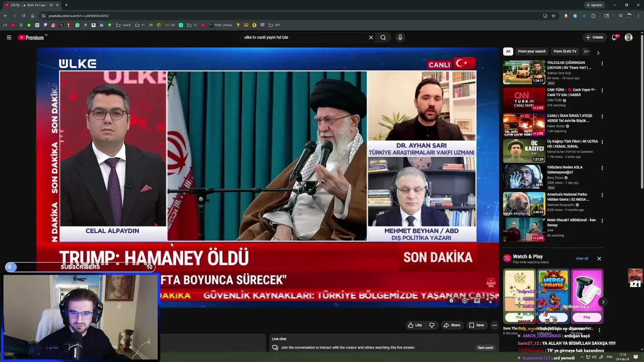Open the CNN TÜRK canlı yayın title

(x=572, y=92)
